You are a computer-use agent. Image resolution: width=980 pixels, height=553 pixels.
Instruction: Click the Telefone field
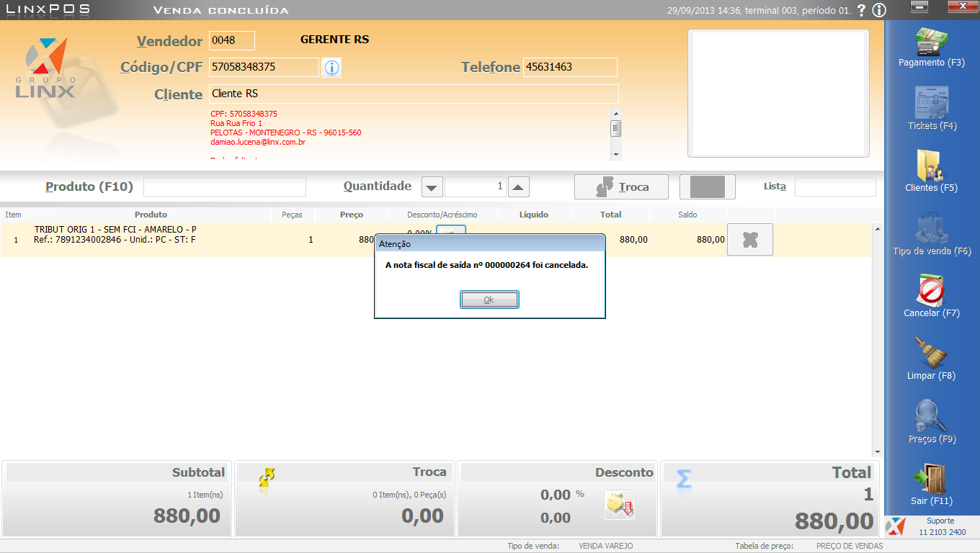tap(570, 67)
